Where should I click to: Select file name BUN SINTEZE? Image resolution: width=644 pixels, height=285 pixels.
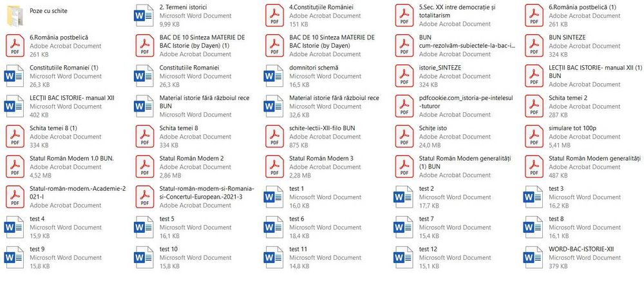pyautogui.click(x=567, y=37)
